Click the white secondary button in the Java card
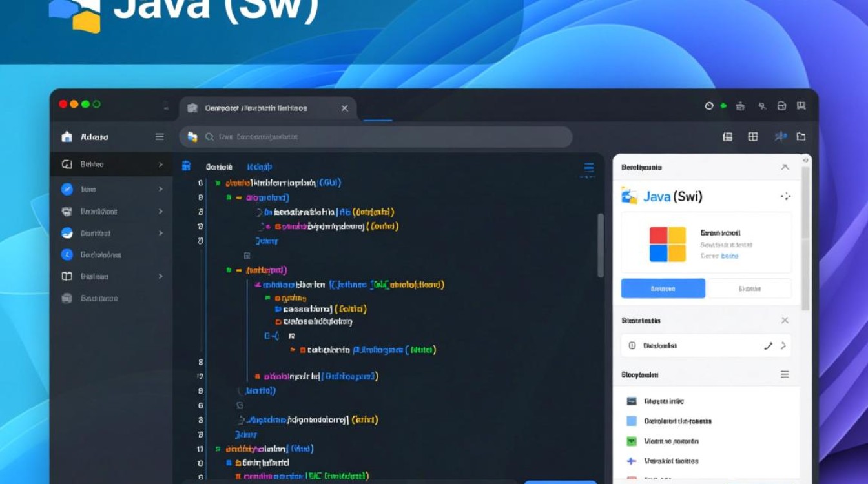The width and height of the screenshot is (868, 484). click(x=749, y=288)
